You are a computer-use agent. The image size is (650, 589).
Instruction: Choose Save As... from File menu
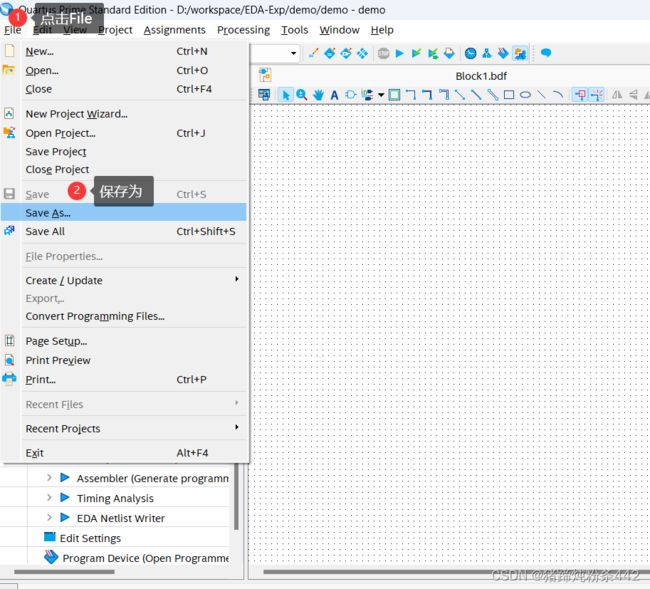[124, 213]
